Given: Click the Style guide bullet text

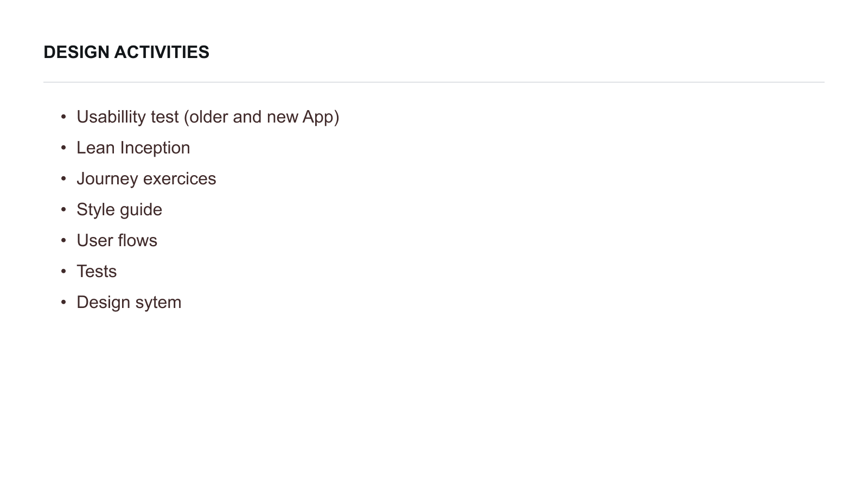Looking at the screenshot, I should coord(119,210).
